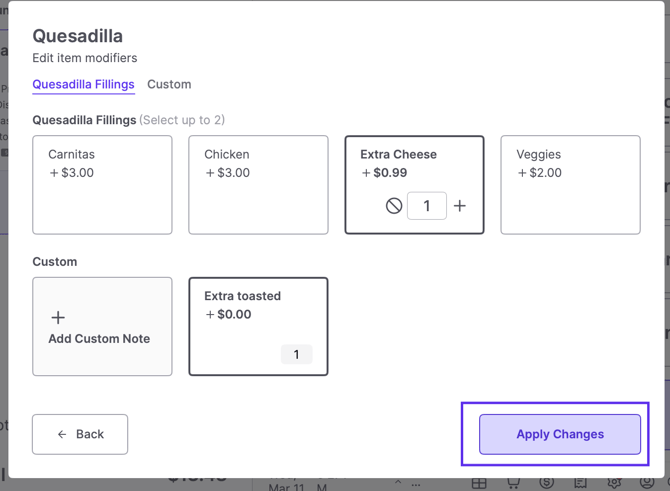670x491 pixels.
Task: Select the Veggies filling option
Action: pyautogui.click(x=570, y=185)
